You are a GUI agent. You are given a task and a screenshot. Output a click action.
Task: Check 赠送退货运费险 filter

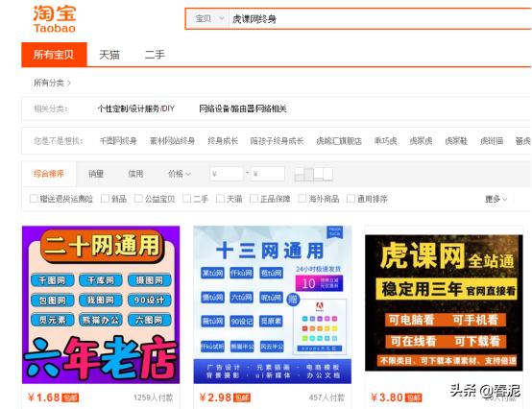34,199
